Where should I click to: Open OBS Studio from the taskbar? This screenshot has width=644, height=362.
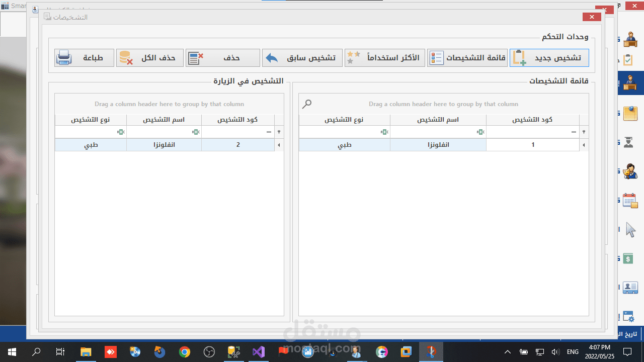(x=209, y=352)
